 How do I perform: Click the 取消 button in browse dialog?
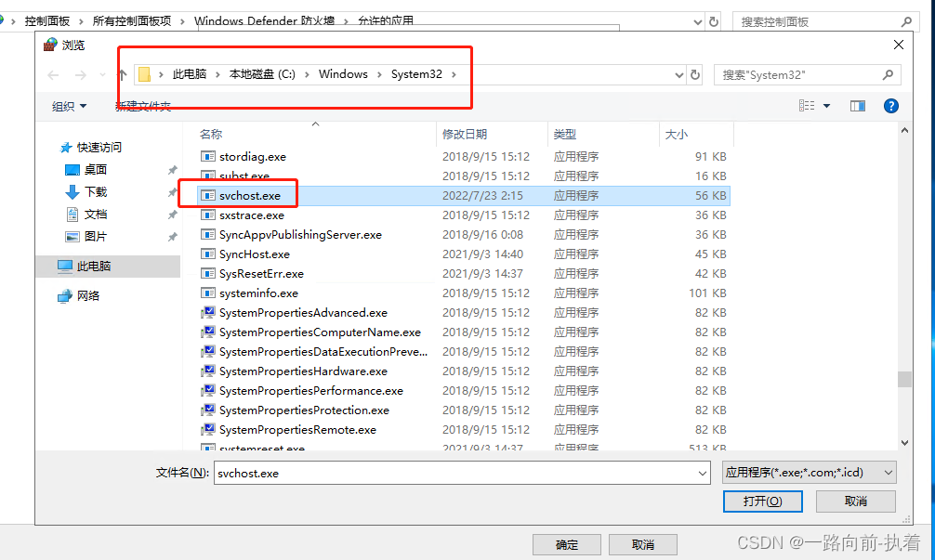tap(856, 501)
